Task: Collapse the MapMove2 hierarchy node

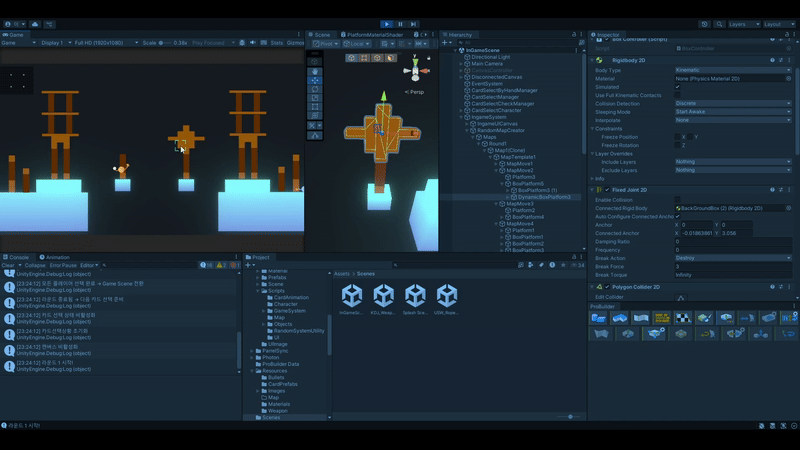Action: click(x=496, y=170)
